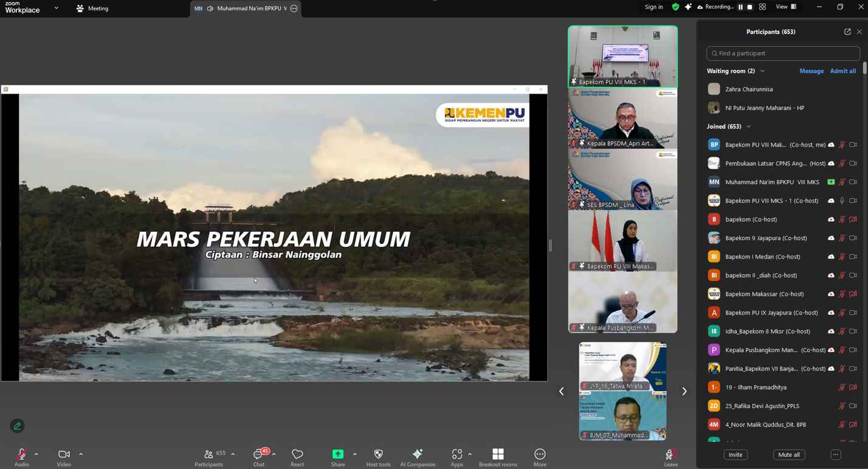This screenshot has height=469, width=868.
Task: Show next page of video thumbnails
Action: tap(684, 391)
